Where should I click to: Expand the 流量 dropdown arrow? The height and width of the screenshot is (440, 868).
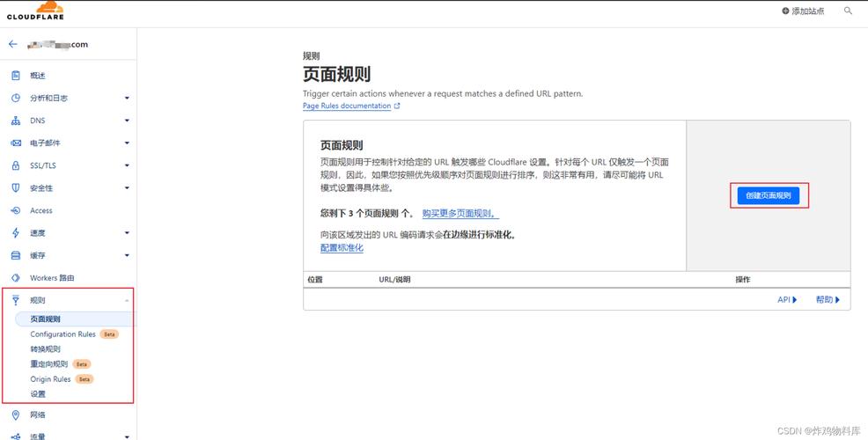pos(127,436)
